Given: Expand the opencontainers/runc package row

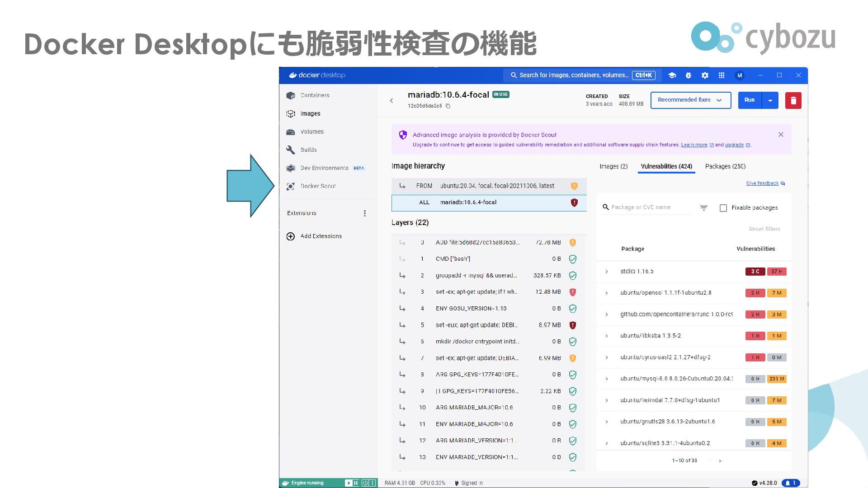Looking at the screenshot, I should click(607, 314).
